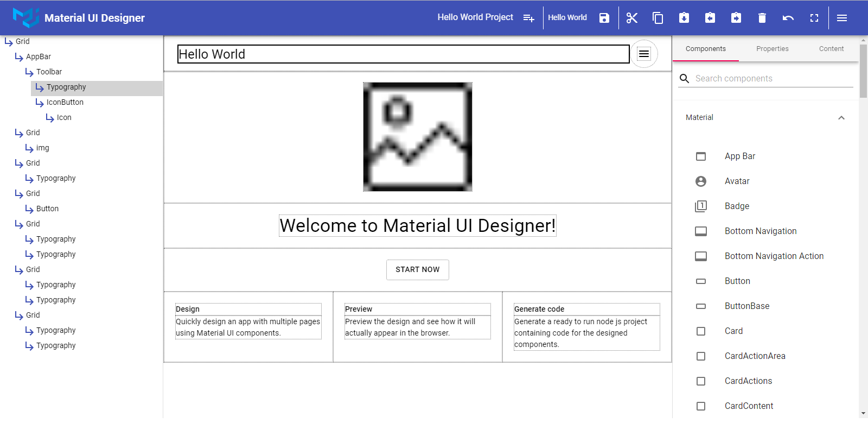
Task: Save the Hello World page
Action: 604,18
